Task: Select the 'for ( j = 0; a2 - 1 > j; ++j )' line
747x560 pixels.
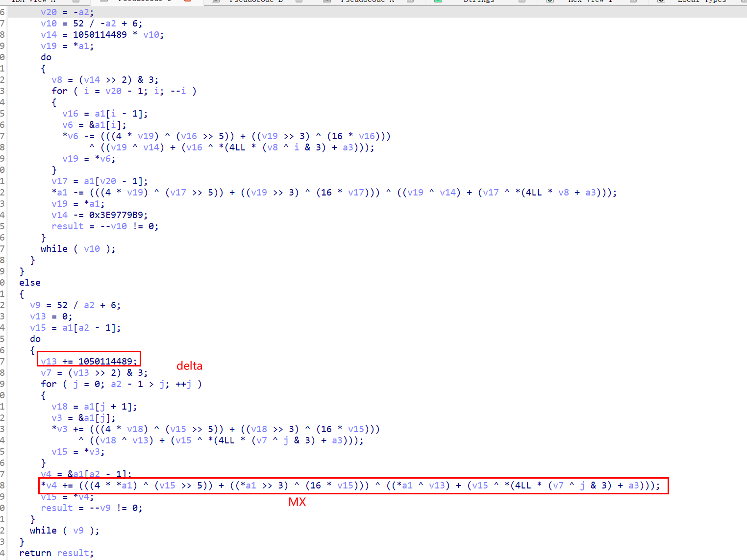Action: 121,384
